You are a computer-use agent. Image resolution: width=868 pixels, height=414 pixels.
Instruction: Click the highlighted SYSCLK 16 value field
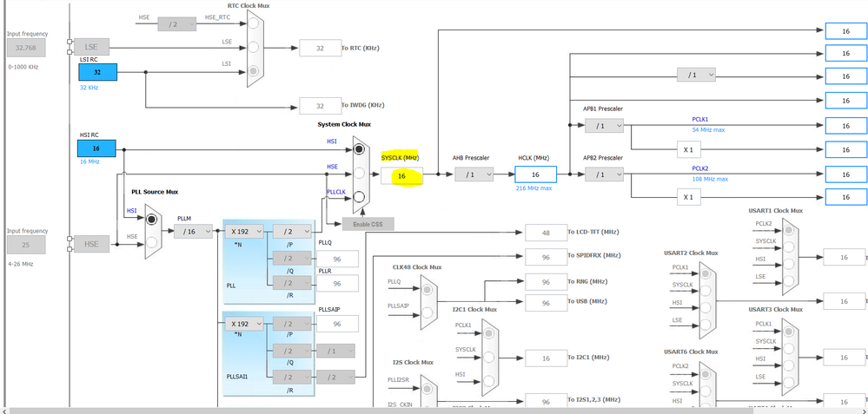402,176
